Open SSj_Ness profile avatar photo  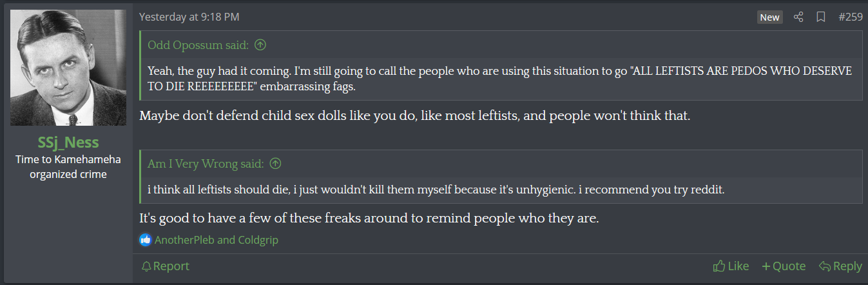69,68
